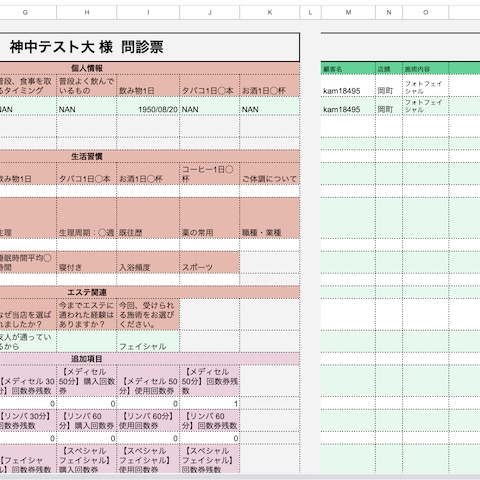Select the エステ関連 section header cell
This screenshot has height=480, width=480.
pos(150,292)
